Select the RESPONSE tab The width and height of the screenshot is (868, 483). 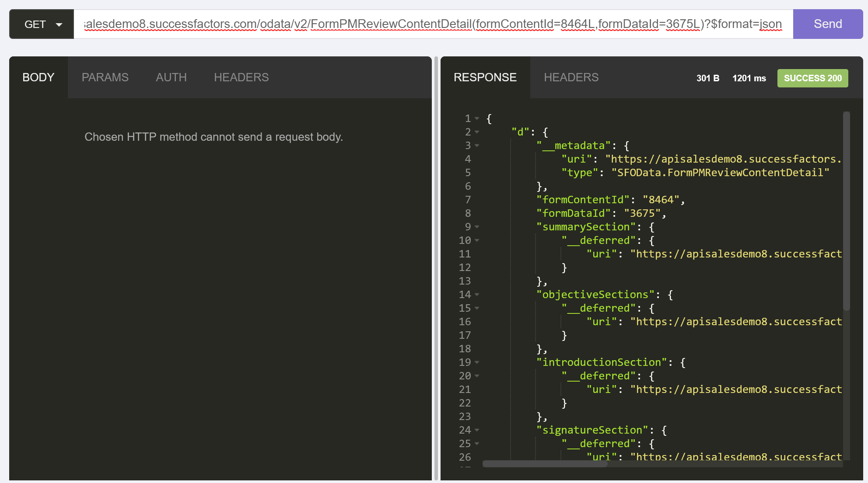[x=485, y=77]
